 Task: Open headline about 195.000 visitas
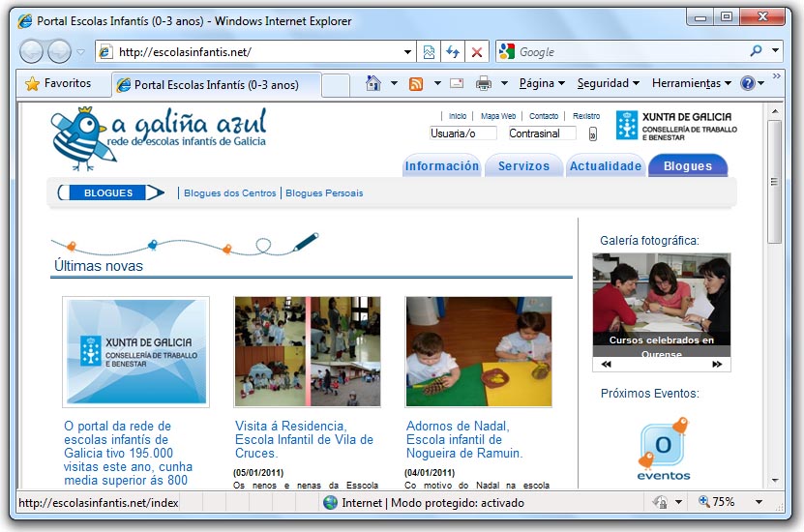click(128, 453)
